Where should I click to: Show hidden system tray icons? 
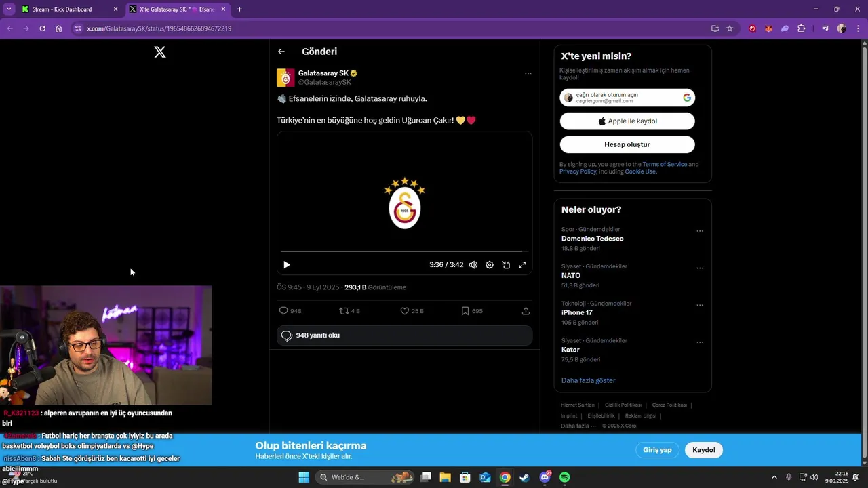pyautogui.click(x=774, y=477)
